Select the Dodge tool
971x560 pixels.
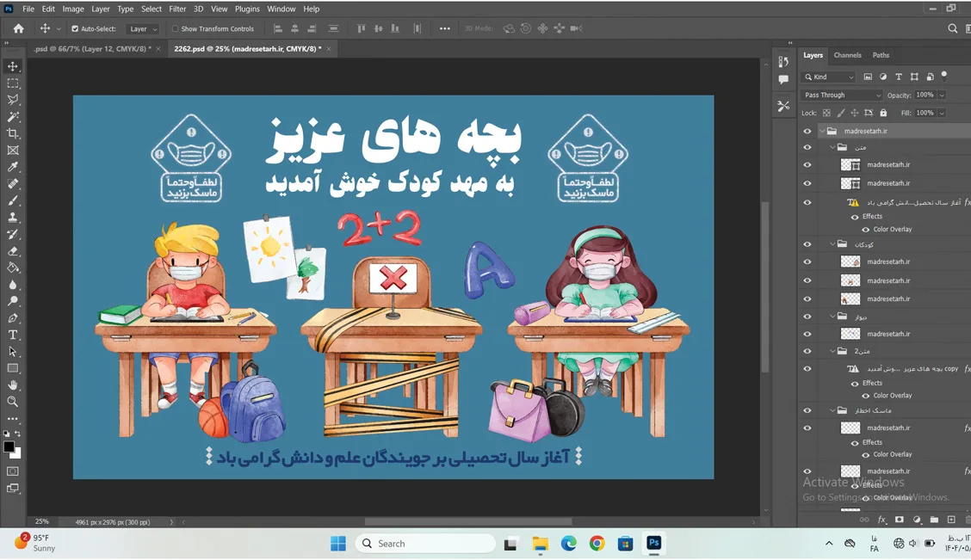pos(12,301)
